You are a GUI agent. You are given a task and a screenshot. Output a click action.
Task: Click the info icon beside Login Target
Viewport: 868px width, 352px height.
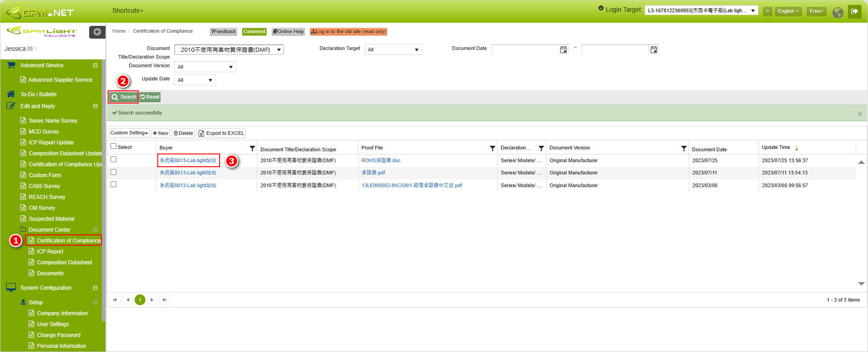(601, 8)
